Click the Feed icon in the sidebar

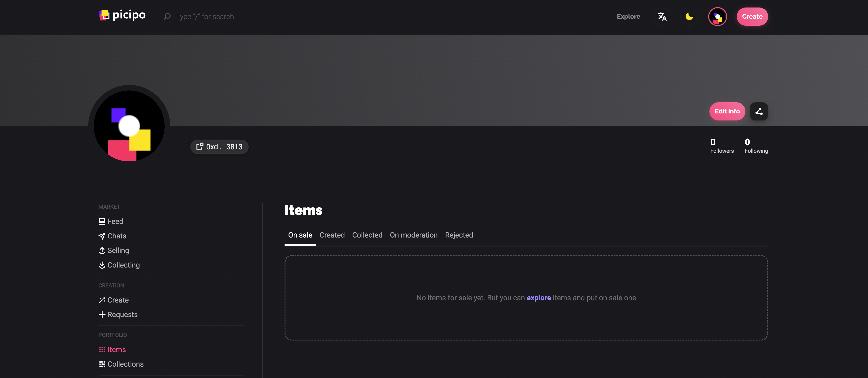coord(102,221)
